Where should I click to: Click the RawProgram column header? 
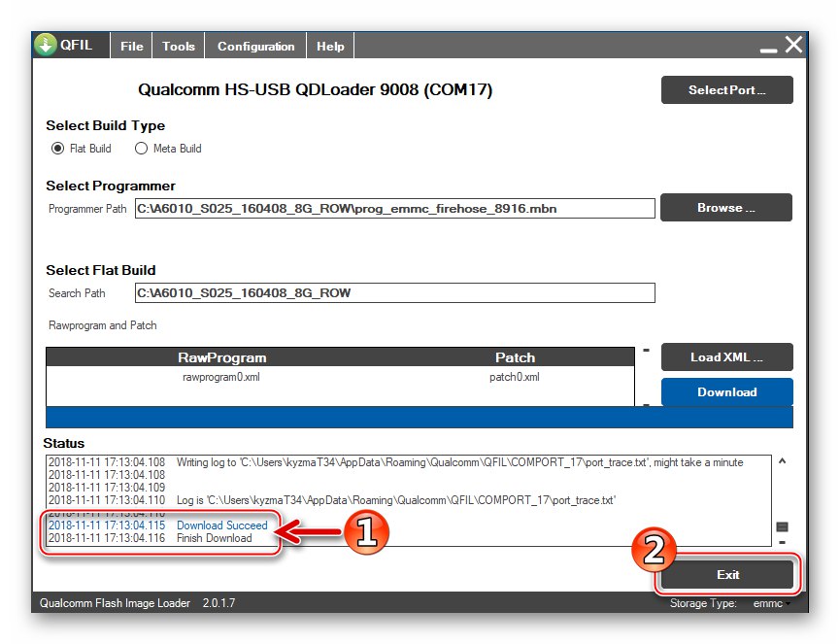[x=221, y=357]
